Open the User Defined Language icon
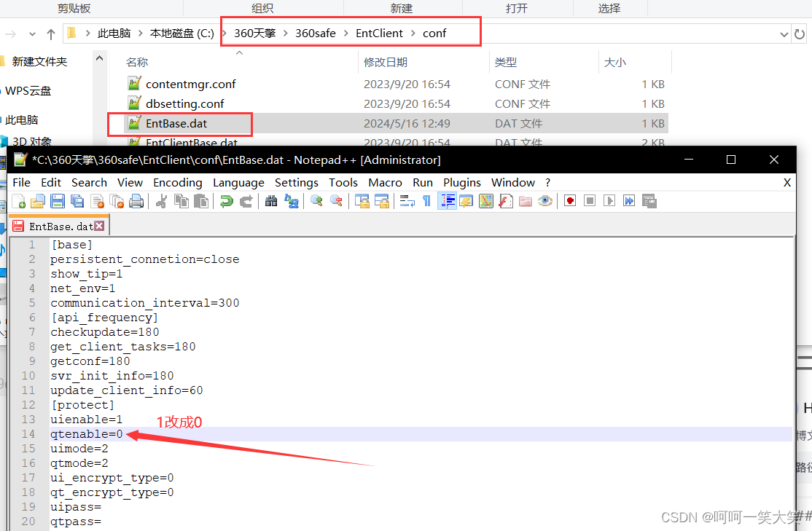Screen dimensions: 812x531 tap(466, 201)
